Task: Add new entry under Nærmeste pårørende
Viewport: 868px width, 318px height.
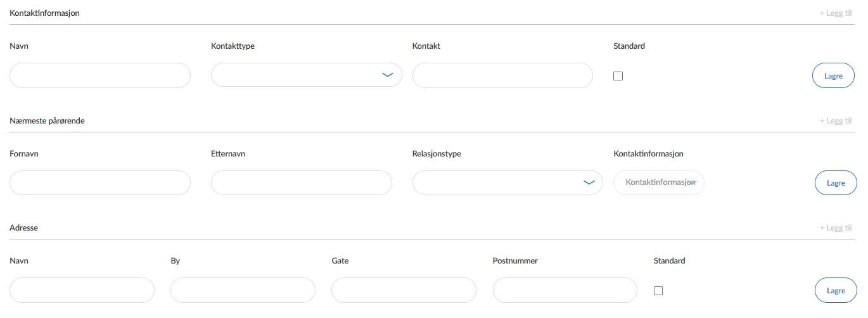Action: [835, 120]
